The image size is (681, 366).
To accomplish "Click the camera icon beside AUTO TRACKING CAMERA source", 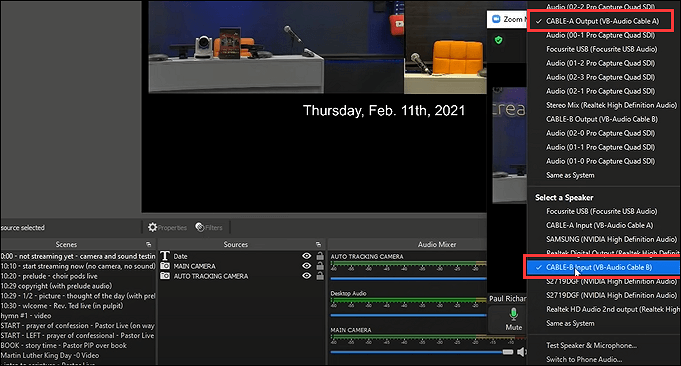I will [x=165, y=276].
